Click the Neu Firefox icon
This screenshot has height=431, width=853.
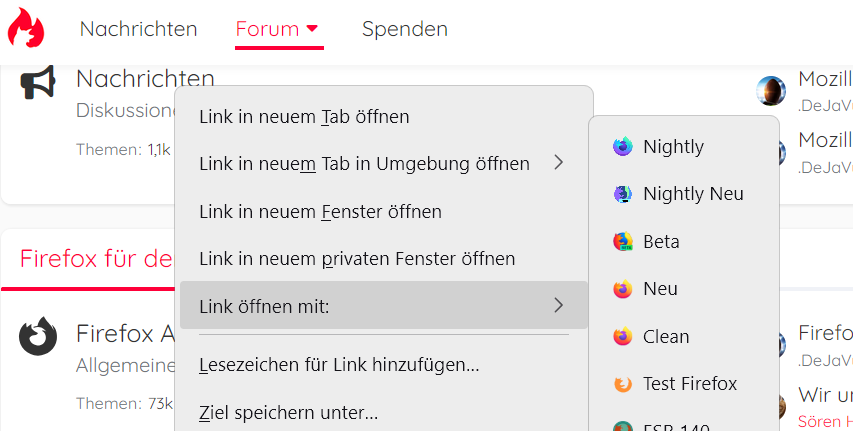(623, 289)
